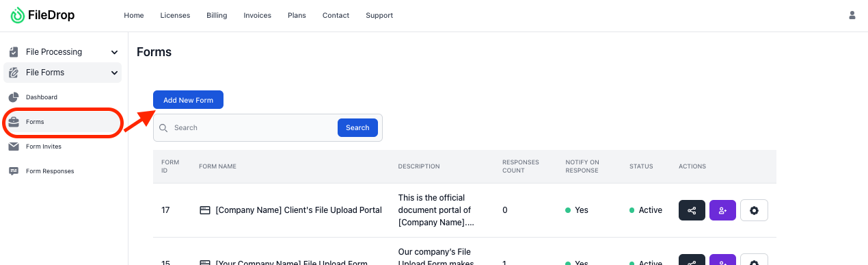Image resolution: width=868 pixels, height=265 pixels.
Task: Click Add New Form button
Action: (x=188, y=100)
